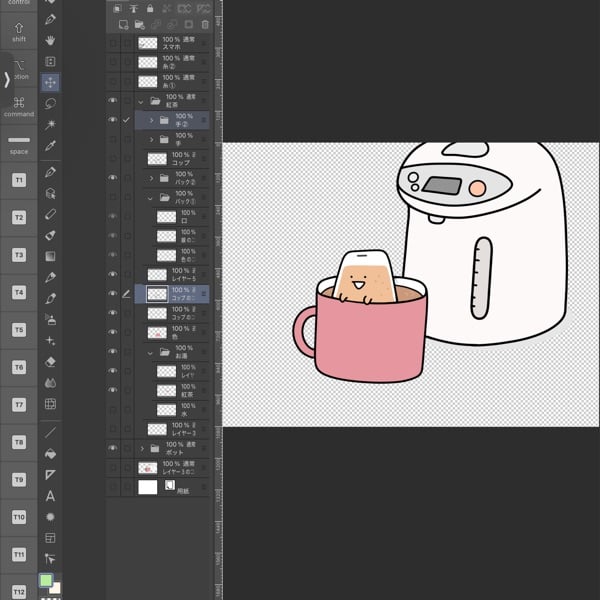Select the Lasso selection tool
Viewport: 600px width, 600px height.
(x=51, y=103)
